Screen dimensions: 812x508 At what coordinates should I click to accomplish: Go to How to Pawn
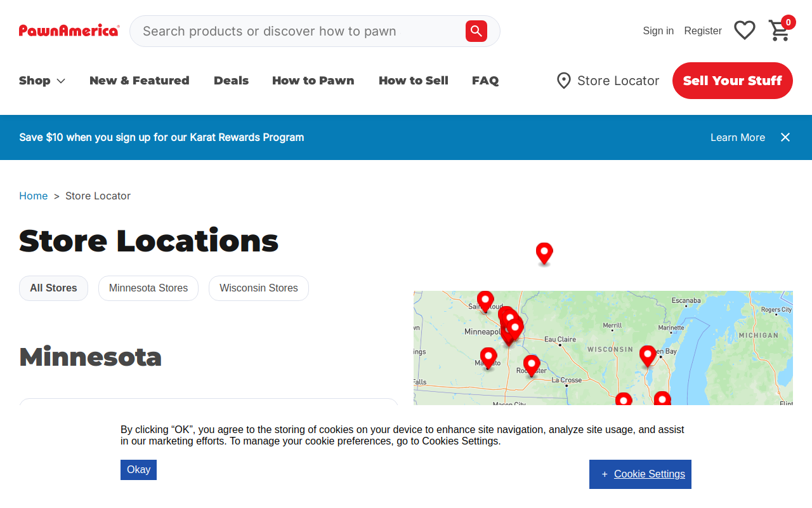click(x=313, y=81)
